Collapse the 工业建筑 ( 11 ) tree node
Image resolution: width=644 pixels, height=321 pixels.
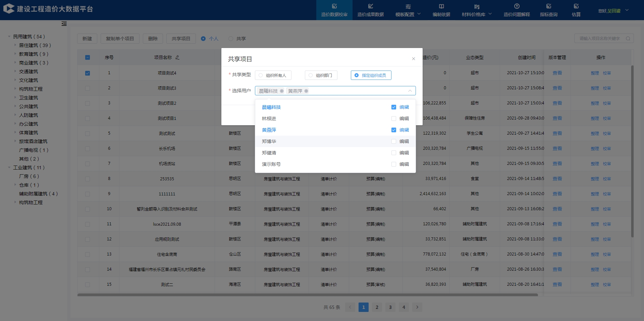tap(9, 168)
